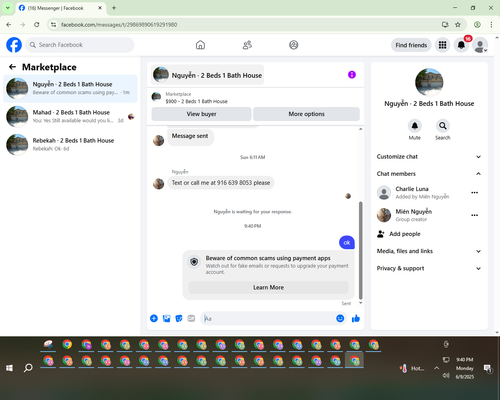The image size is (500, 400).
Task: Search in conversation with the magnifier icon
Action: point(443,126)
